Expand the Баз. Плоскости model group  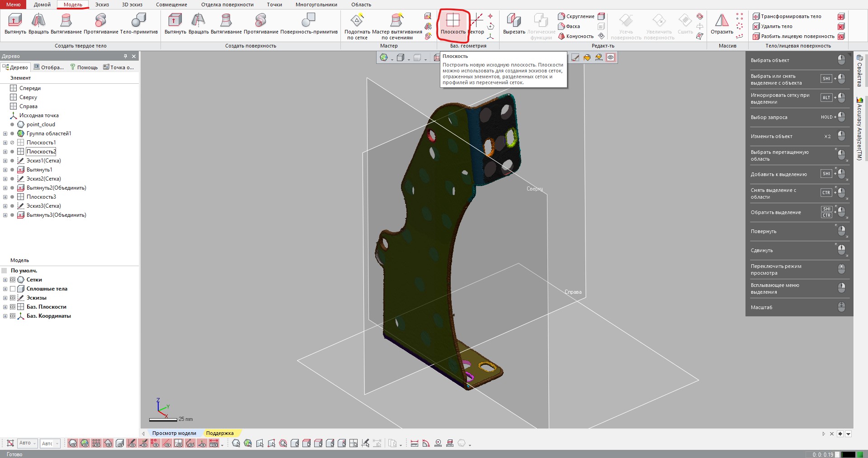(x=5, y=307)
